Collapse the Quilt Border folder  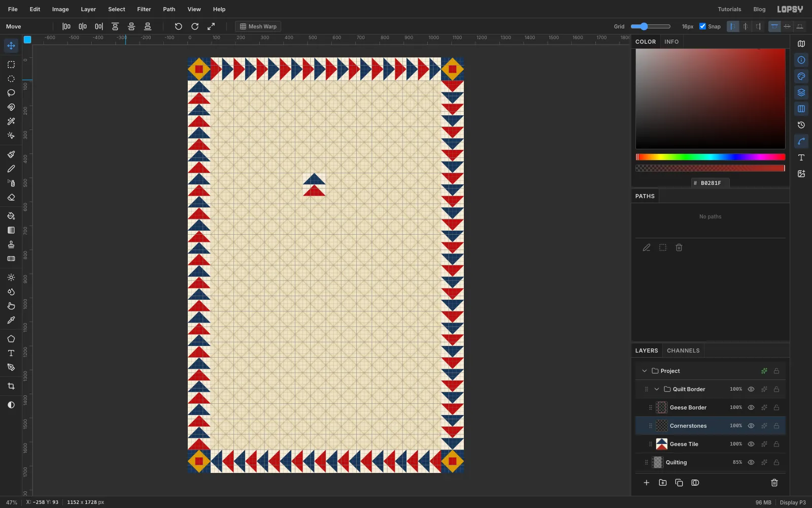pyautogui.click(x=657, y=389)
